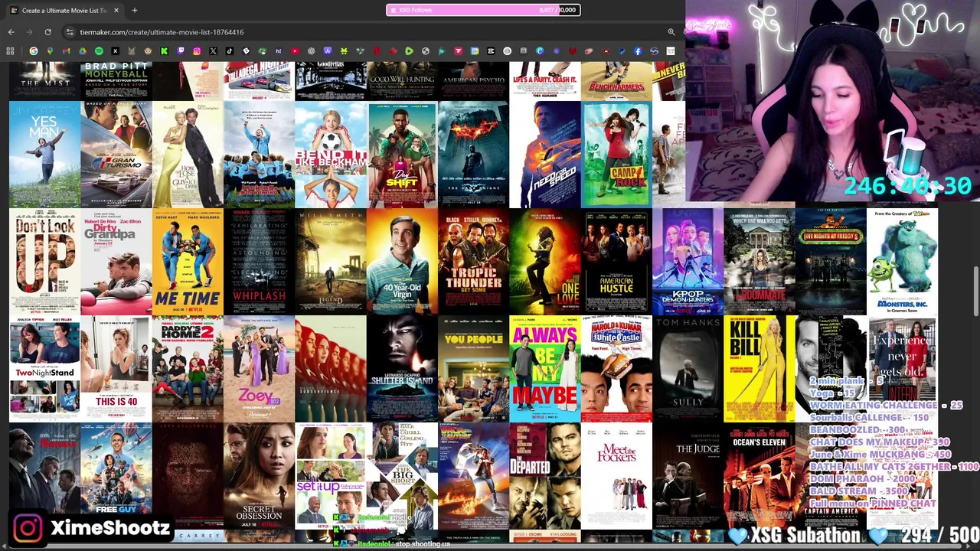This screenshot has width=980, height=551.
Task: Select the Dirty Grandpa movie poster
Action: click(116, 262)
